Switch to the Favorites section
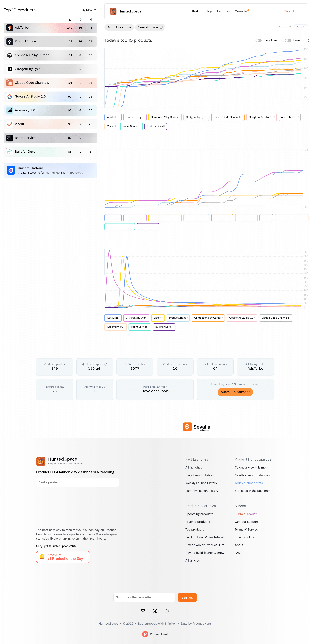This screenshot has width=310, height=644. pos(223,11)
